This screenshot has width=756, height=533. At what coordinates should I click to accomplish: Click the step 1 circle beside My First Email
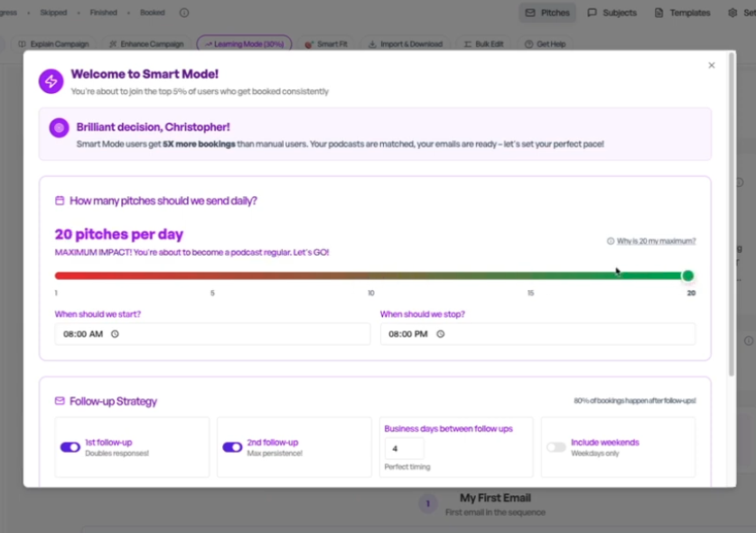pyautogui.click(x=427, y=503)
